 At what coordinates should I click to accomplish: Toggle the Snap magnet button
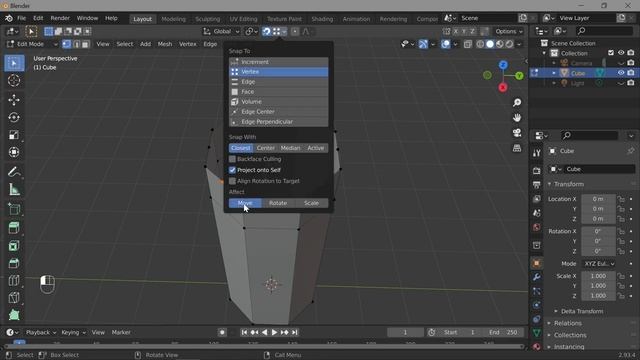(x=267, y=31)
